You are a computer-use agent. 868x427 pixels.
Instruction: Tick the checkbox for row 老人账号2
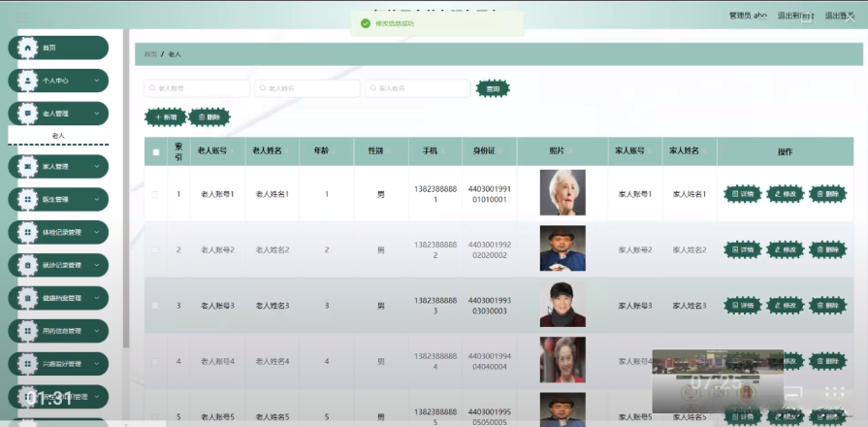point(155,249)
